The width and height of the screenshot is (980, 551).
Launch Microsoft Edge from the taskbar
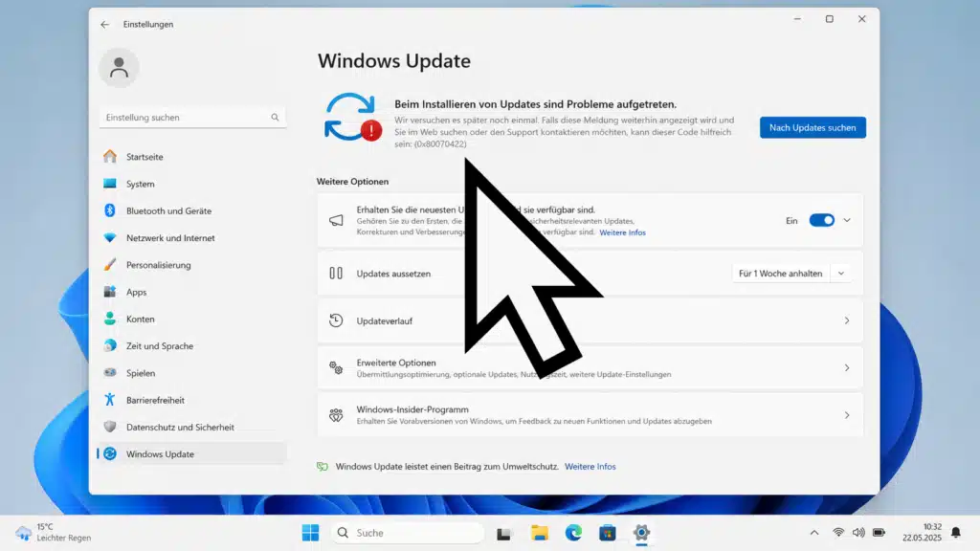[574, 533]
